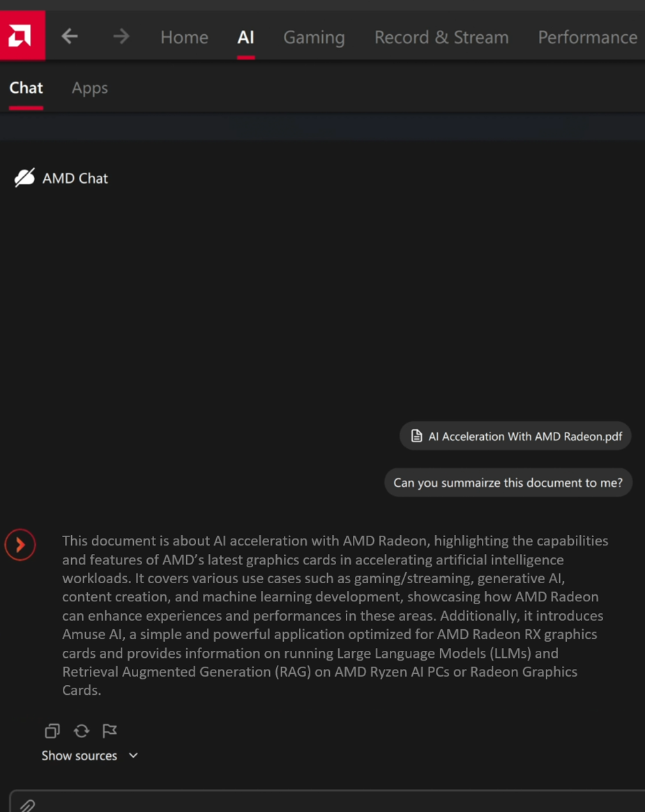The image size is (645, 812).
Task: Click the red circled chevron beside the response
Action: coord(20,545)
